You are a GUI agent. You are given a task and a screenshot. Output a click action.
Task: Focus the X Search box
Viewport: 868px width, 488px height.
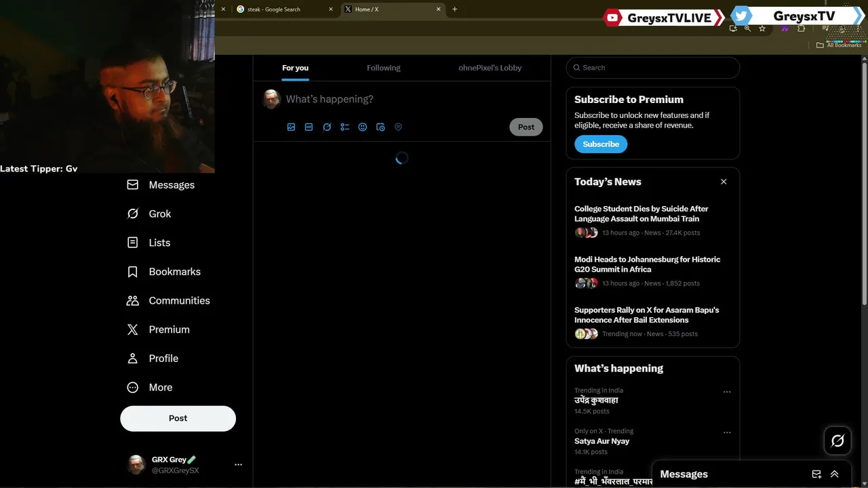[653, 68]
